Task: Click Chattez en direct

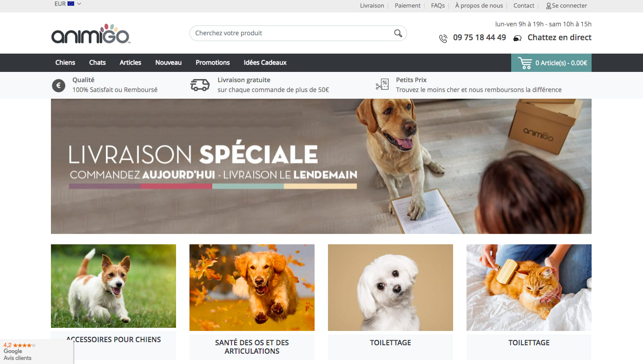Action: coord(559,38)
